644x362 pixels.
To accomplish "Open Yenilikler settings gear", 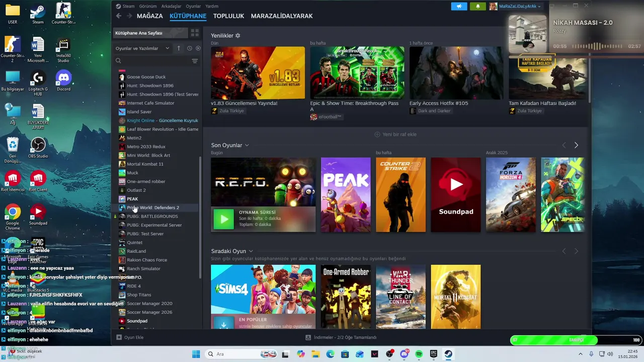I will tap(238, 36).
